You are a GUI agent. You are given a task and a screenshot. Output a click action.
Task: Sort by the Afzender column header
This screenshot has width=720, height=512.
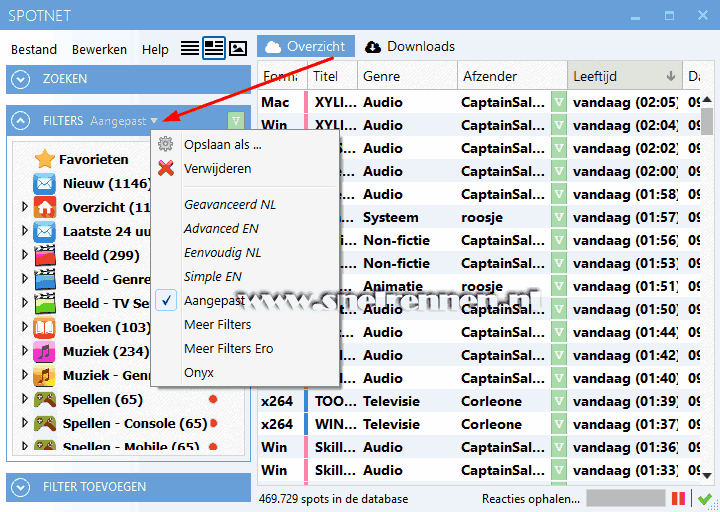(x=512, y=76)
